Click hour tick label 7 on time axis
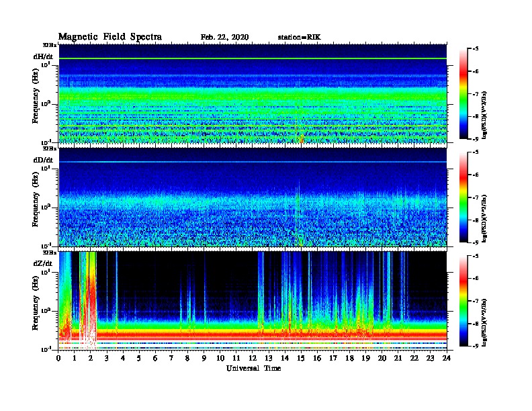532x411 pixels. [x=172, y=359]
